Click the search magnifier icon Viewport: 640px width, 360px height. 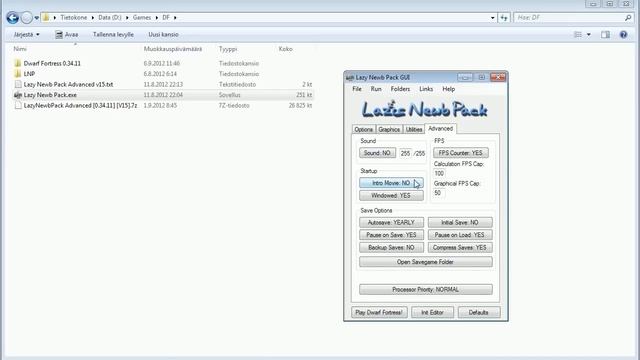628,18
